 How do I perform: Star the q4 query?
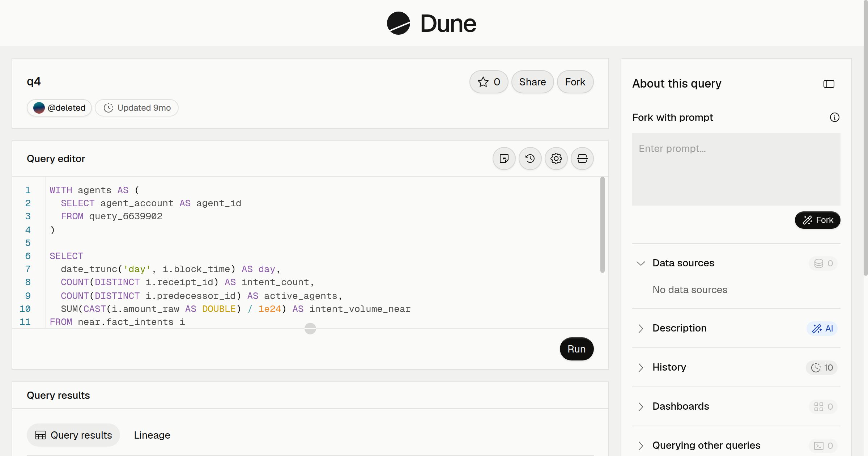click(x=489, y=82)
